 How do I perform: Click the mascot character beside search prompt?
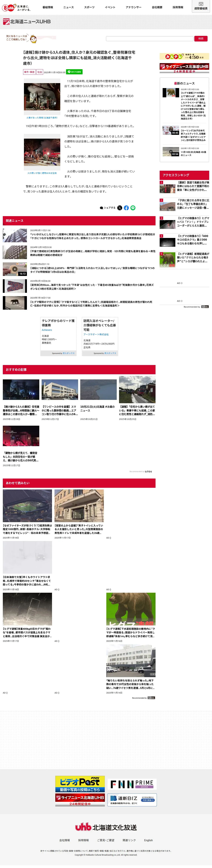coord(33,39)
